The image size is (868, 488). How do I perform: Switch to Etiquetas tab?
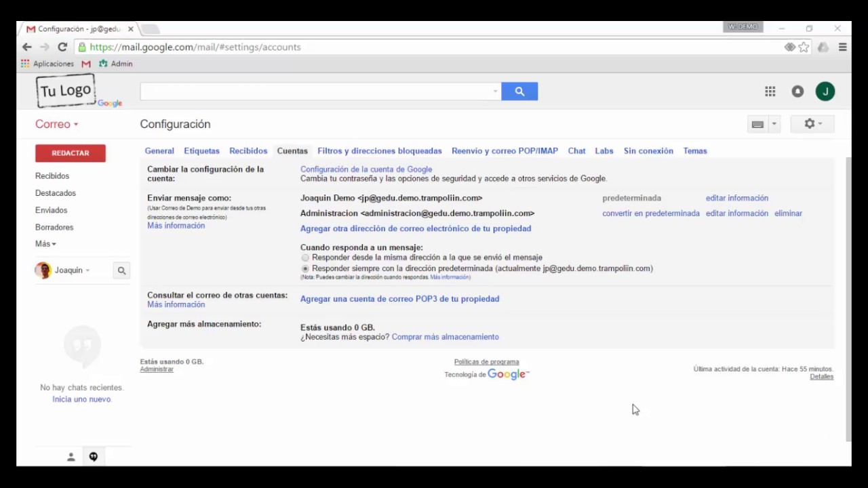coord(201,151)
